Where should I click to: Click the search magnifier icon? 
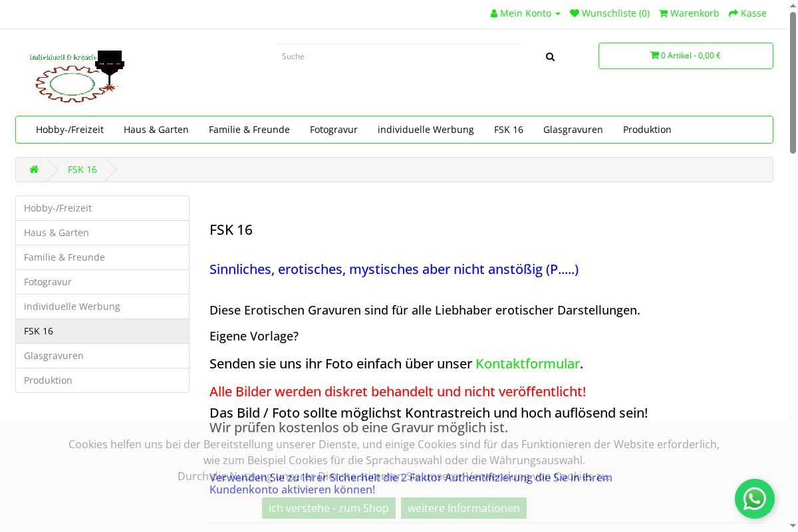[x=550, y=57]
